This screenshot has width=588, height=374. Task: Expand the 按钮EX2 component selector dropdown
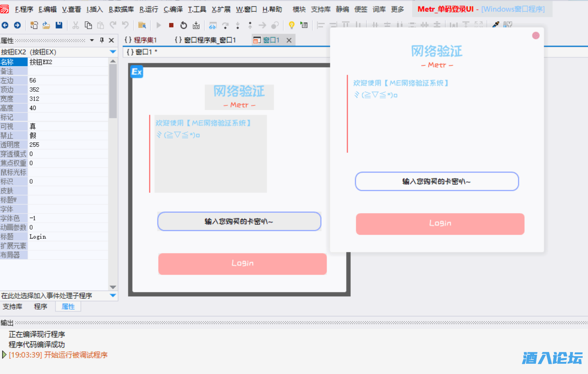point(113,52)
